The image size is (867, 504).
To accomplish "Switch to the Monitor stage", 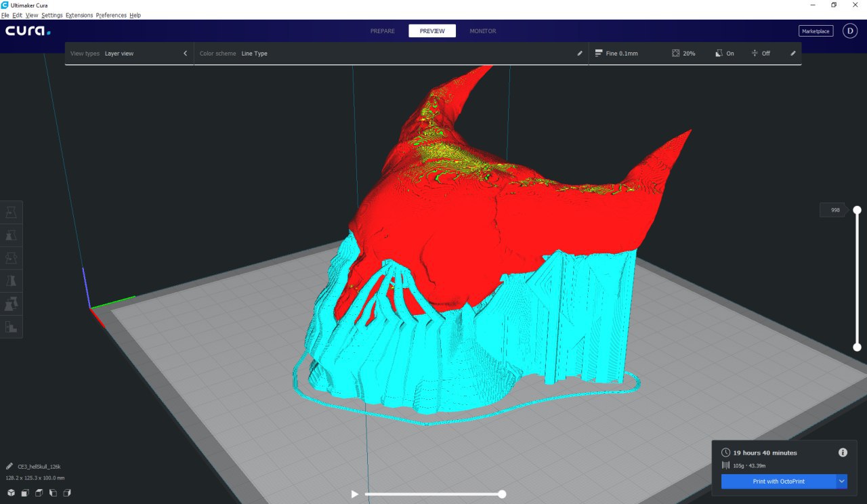I will click(x=483, y=31).
